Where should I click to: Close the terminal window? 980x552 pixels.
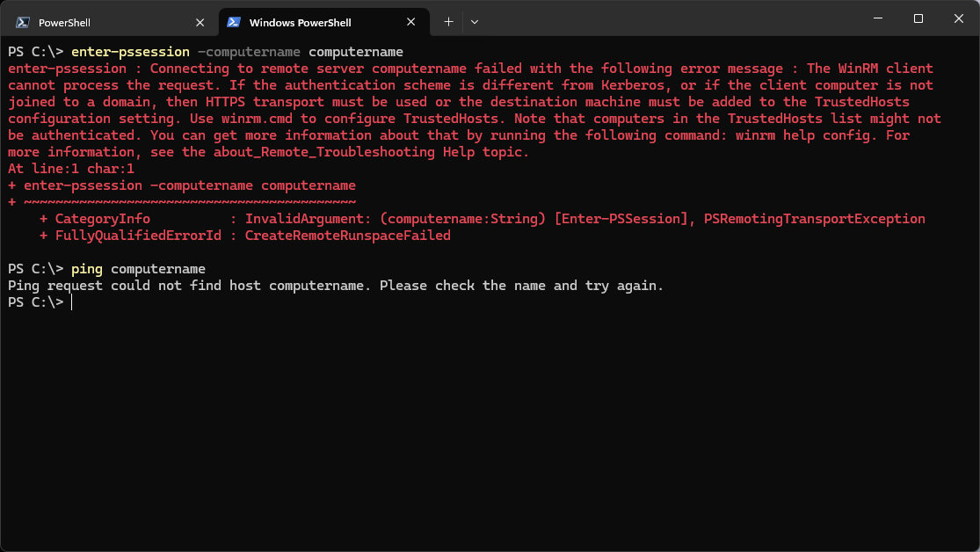959,18
